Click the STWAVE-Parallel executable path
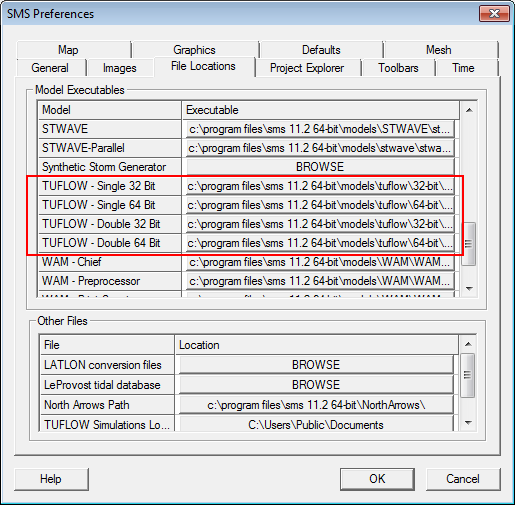 (320, 148)
